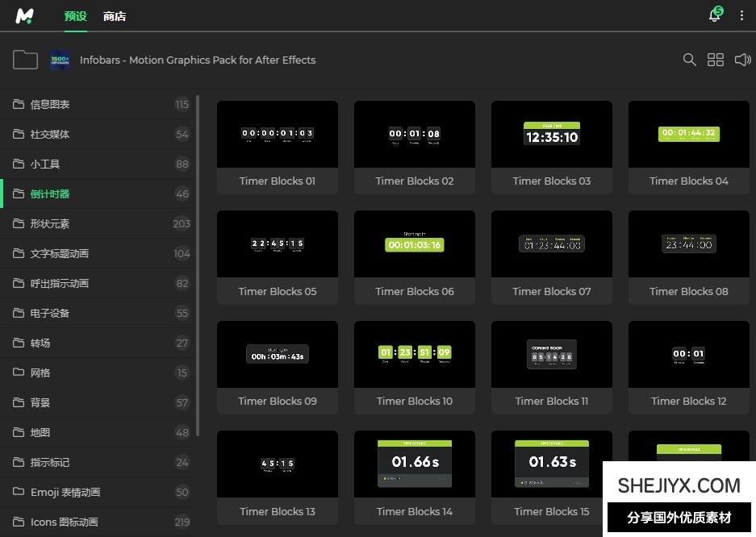Switch to grid view layout icon
756x537 pixels.
[x=716, y=60]
